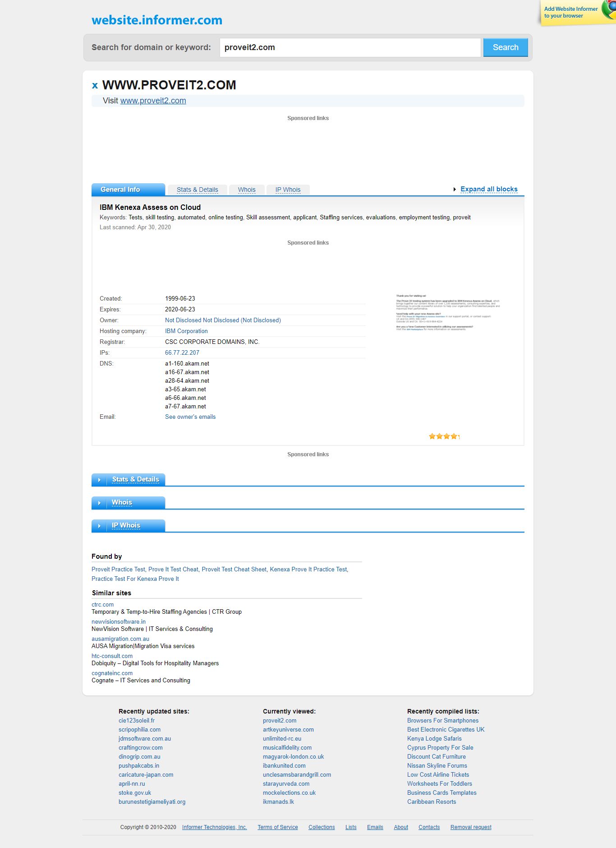
Task: Click Add Website Informer to your browser
Action: coord(571,12)
